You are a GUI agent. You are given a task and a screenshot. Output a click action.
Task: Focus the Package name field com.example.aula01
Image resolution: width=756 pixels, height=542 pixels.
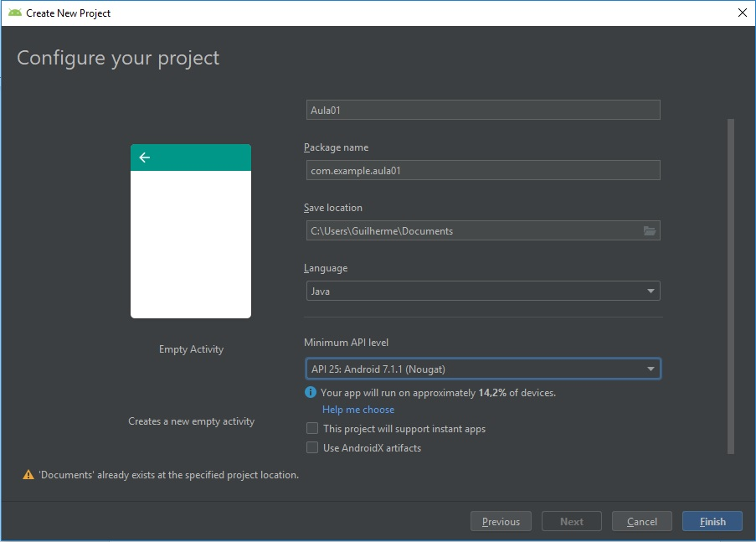483,170
